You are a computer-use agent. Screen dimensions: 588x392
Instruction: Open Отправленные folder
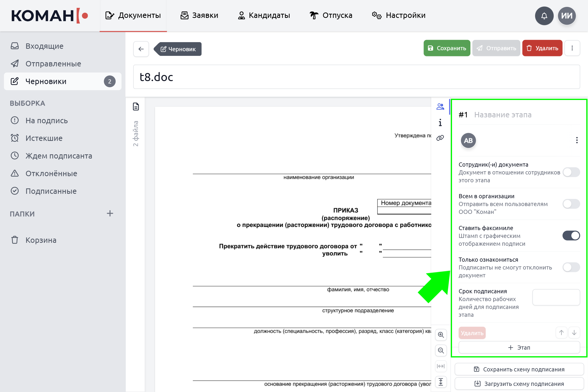point(62,63)
